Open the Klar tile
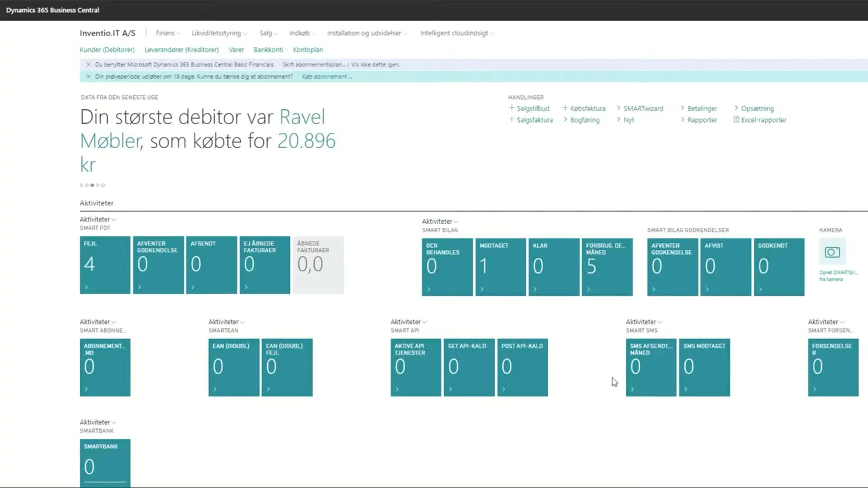 (x=554, y=267)
